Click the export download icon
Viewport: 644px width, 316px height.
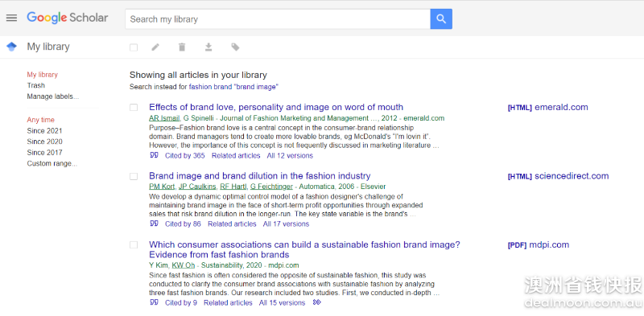(x=208, y=47)
